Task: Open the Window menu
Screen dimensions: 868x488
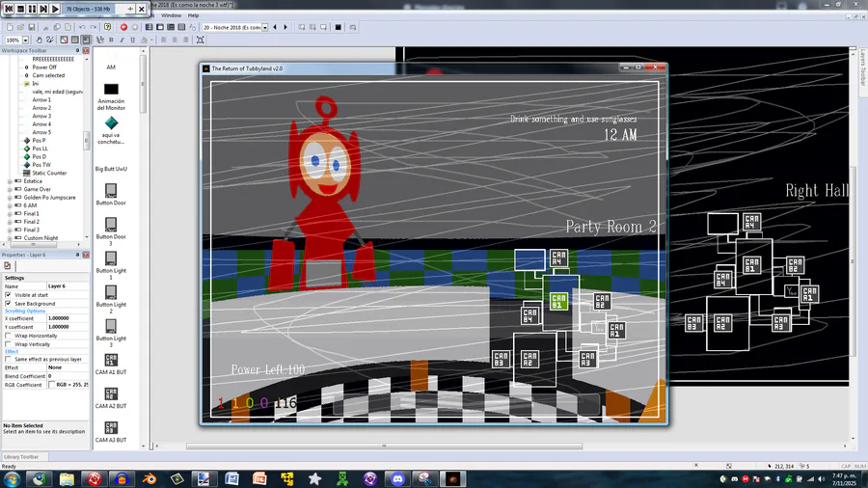Action: tap(171, 15)
